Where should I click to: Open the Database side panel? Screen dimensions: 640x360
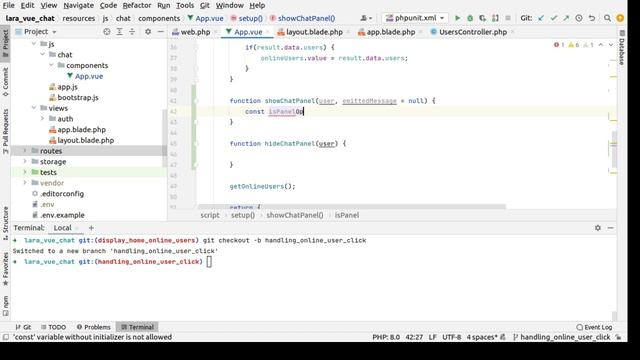tap(622, 47)
